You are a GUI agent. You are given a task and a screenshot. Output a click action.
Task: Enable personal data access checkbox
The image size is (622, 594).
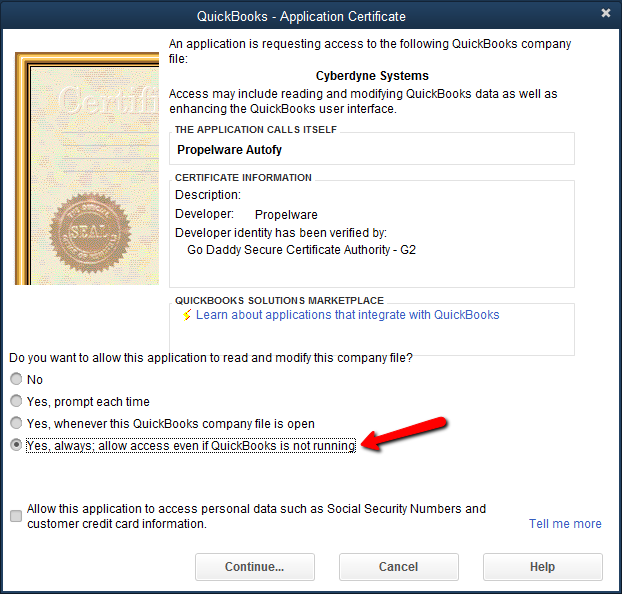[x=16, y=516]
